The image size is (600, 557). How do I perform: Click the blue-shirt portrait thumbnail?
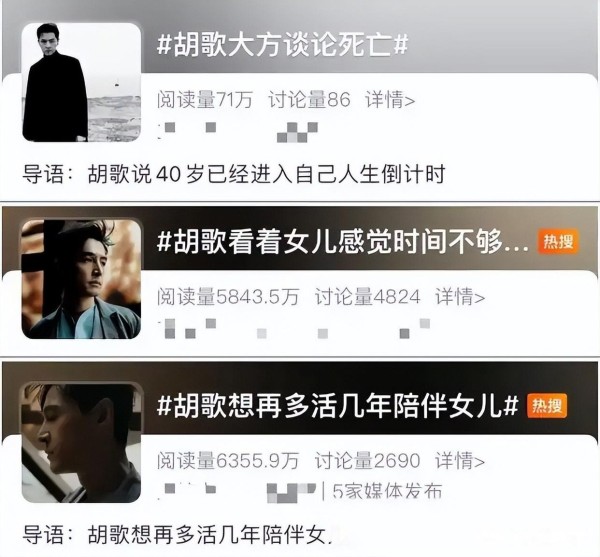click(82, 279)
